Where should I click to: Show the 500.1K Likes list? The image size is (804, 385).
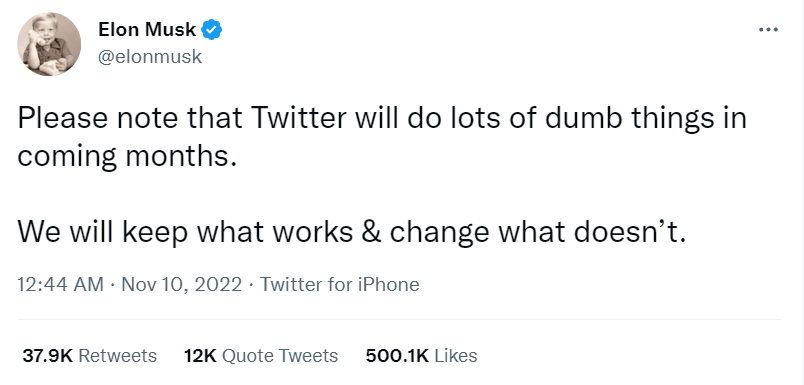click(421, 355)
